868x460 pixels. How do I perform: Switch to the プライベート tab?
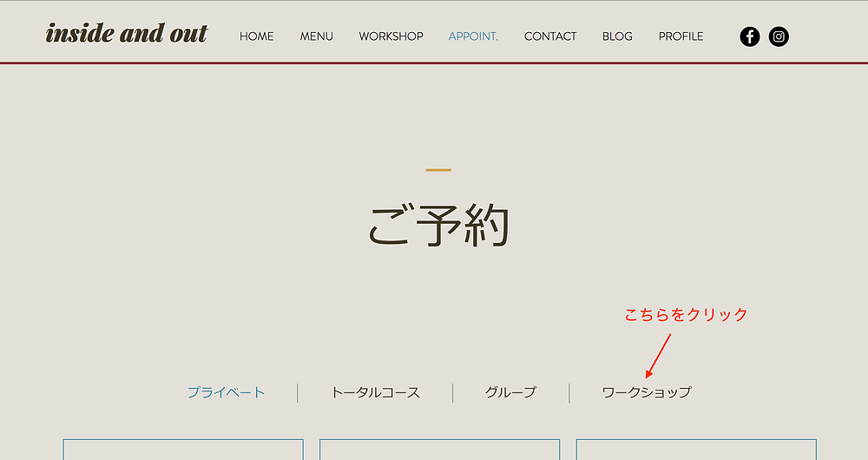click(226, 392)
